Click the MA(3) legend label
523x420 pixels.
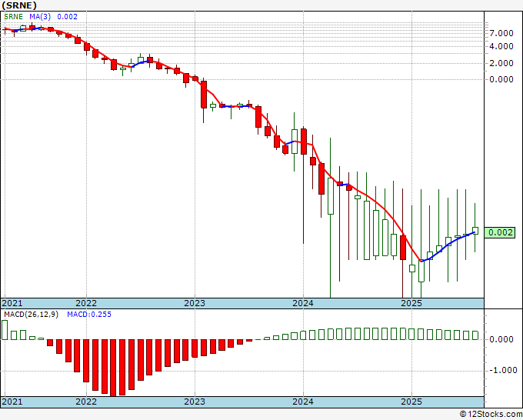40,17
